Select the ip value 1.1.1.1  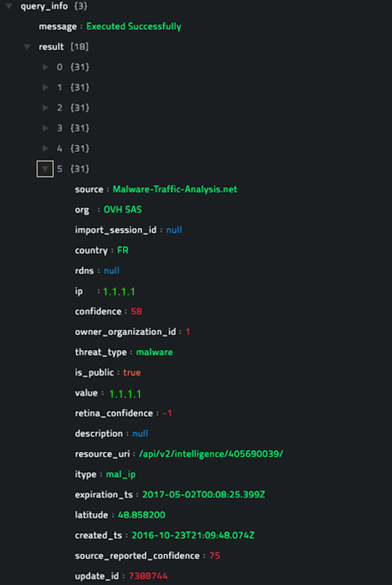(119, 291)
